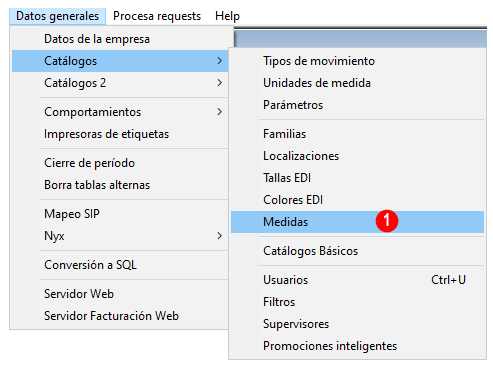Open the Datos generales menu
Screen dimensions: 493x367
coord(58,16)
